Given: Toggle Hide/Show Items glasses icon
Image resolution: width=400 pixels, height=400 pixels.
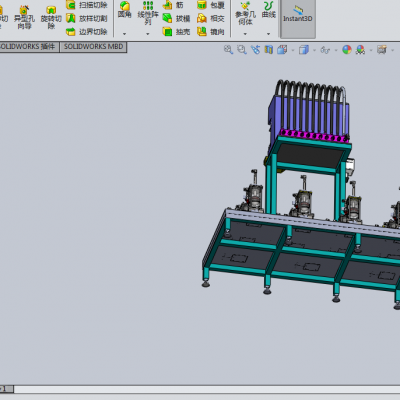Looking at the screenshot, I should 325,50.
